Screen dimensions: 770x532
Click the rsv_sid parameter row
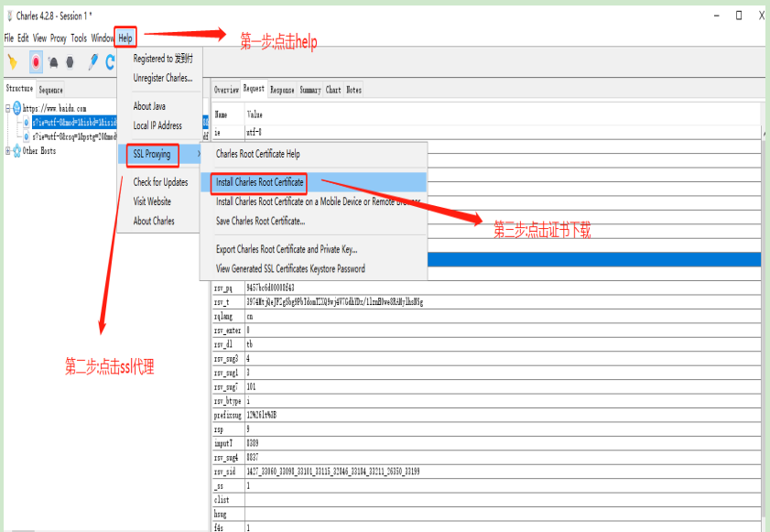(x=487, y=472)
